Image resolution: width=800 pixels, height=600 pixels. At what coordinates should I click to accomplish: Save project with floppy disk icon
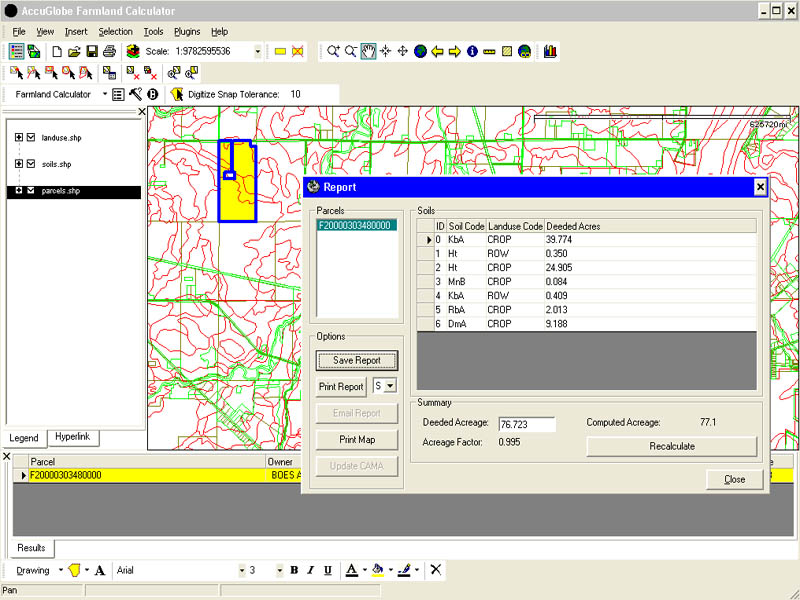tap(92, 51)
